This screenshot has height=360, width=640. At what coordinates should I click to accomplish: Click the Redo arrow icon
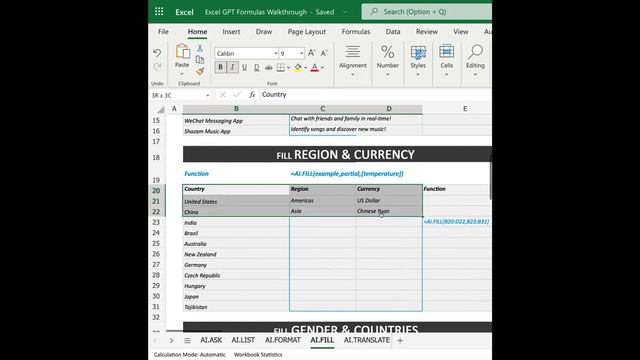pos(157,67)
